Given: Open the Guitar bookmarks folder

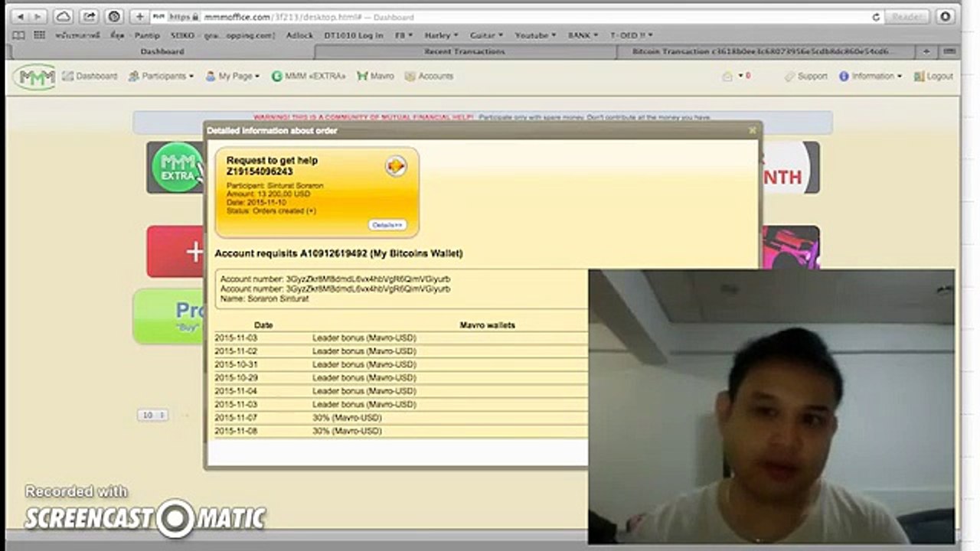Looking at the screenshot, I should (487, 35).
